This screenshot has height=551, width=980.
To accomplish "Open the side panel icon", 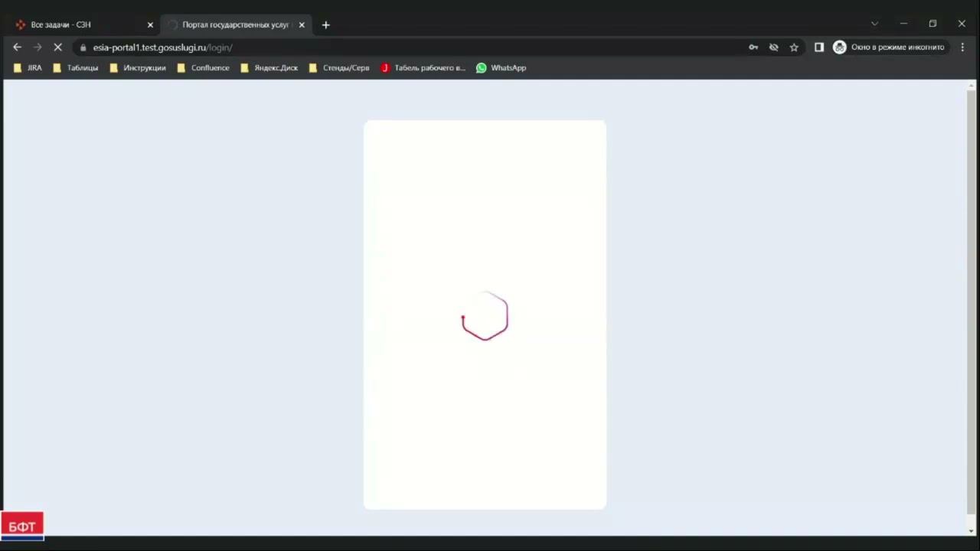I will coord(818,47).
